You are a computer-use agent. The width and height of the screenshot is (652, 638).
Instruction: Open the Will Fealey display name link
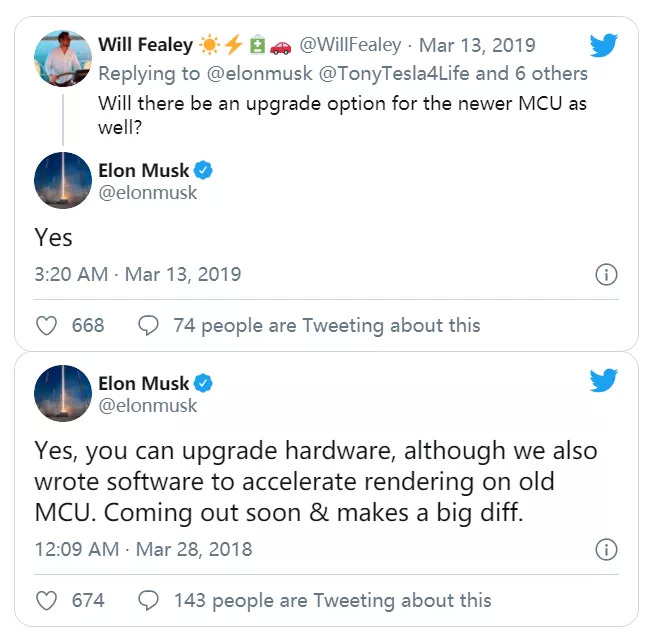tap(145, 45)
